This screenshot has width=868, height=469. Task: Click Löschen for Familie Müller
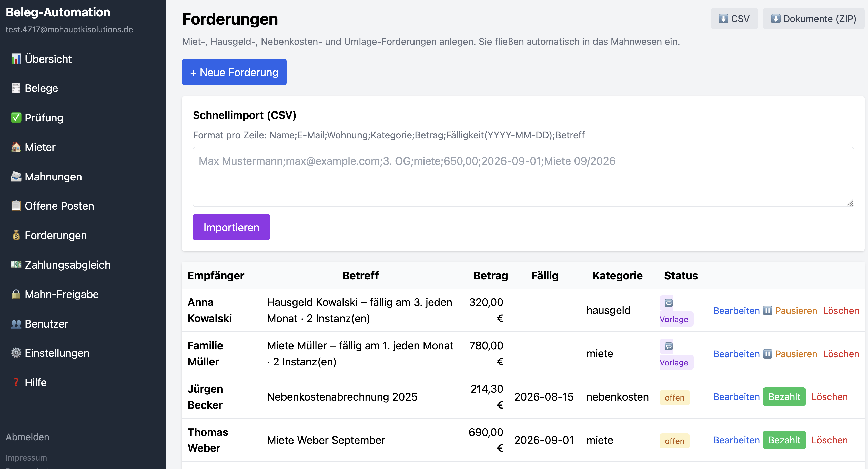[x=841, y=354]
